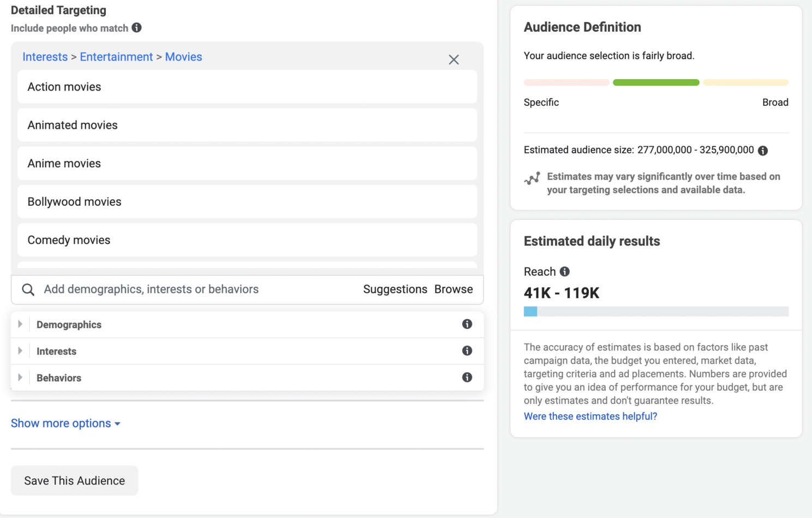Click the info icon beside Demographics

coord(467,324)
